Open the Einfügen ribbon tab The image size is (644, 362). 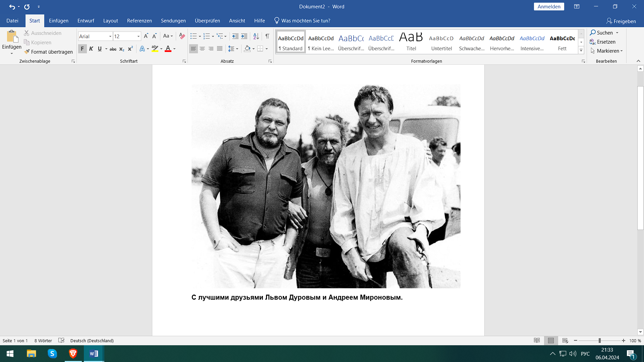58,21
